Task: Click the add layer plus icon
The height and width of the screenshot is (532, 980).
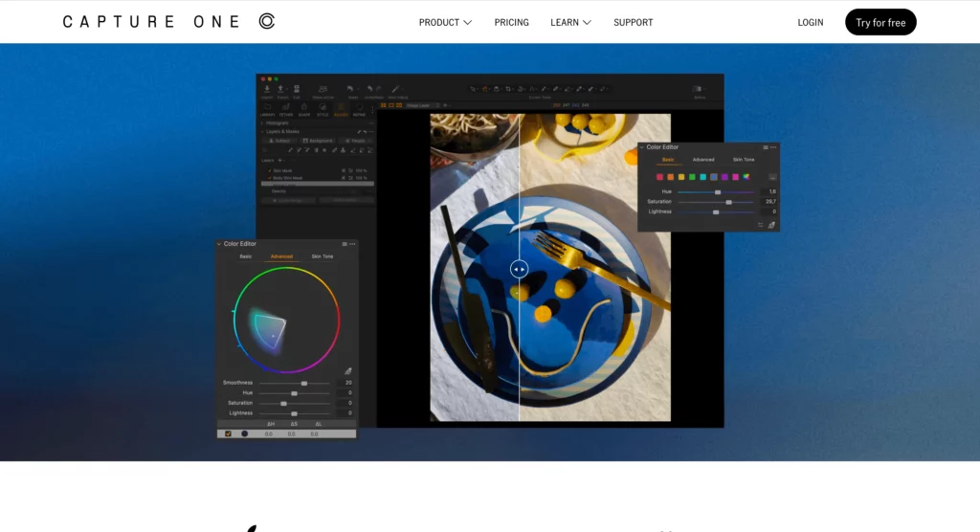Action: [280, 160]
